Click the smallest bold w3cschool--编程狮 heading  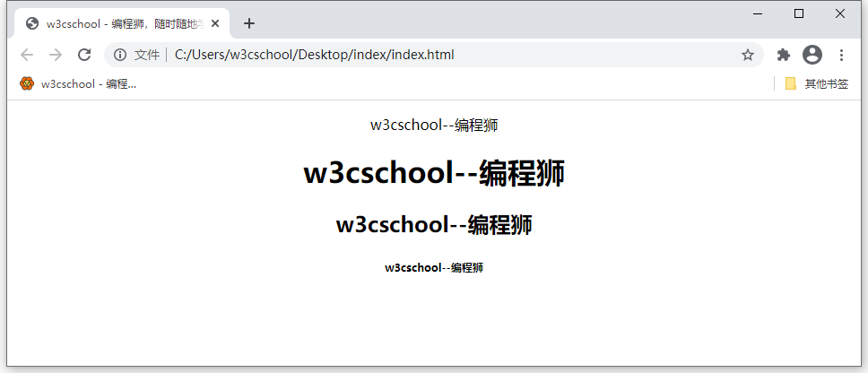pos(434,267)
